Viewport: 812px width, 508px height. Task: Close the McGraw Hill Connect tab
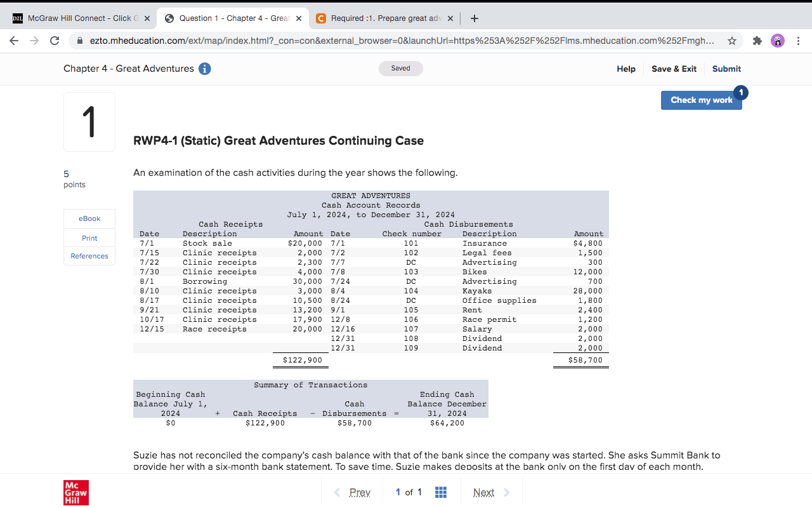coord(147,18)
